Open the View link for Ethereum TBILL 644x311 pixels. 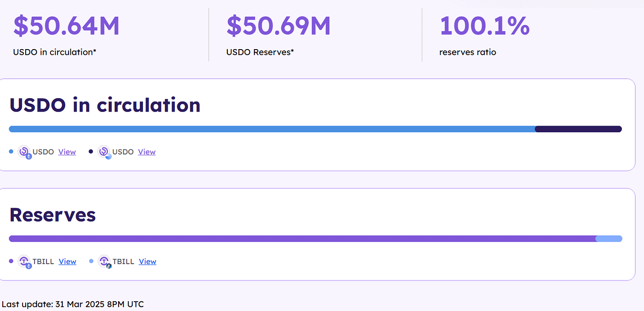click(68, 261)
